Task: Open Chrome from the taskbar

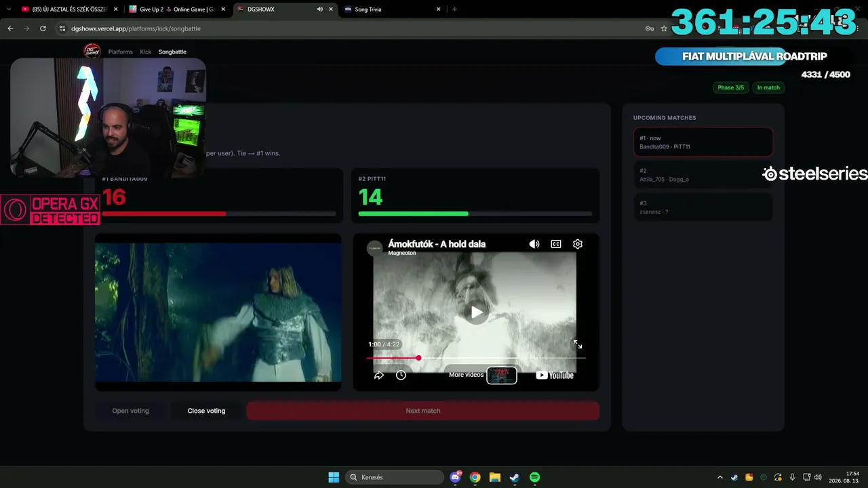Action: [475, 477]
